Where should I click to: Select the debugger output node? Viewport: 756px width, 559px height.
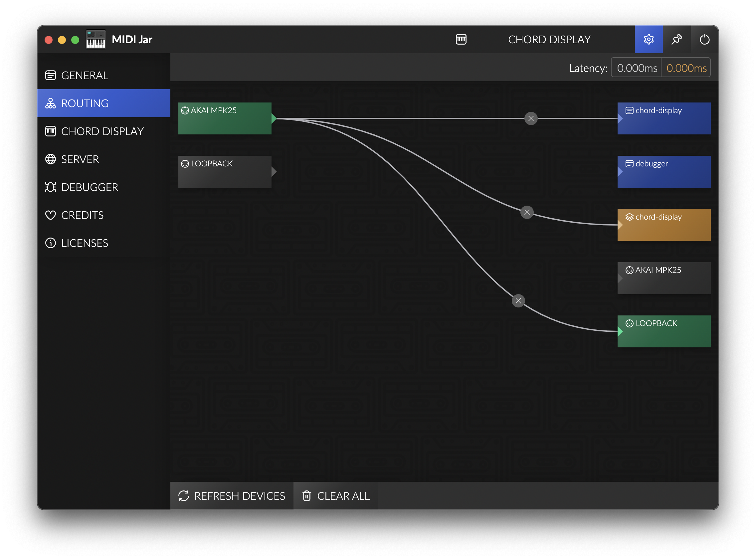pos(663,172)
